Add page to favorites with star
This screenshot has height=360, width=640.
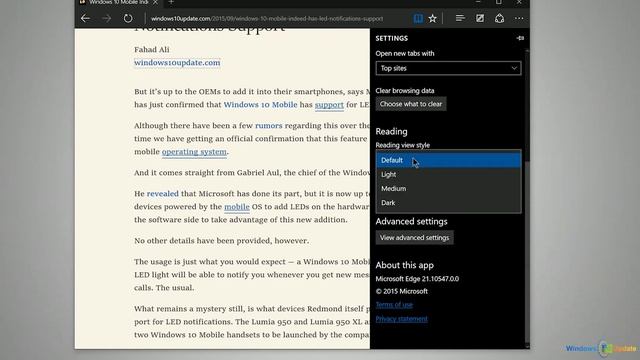[433, 18]
